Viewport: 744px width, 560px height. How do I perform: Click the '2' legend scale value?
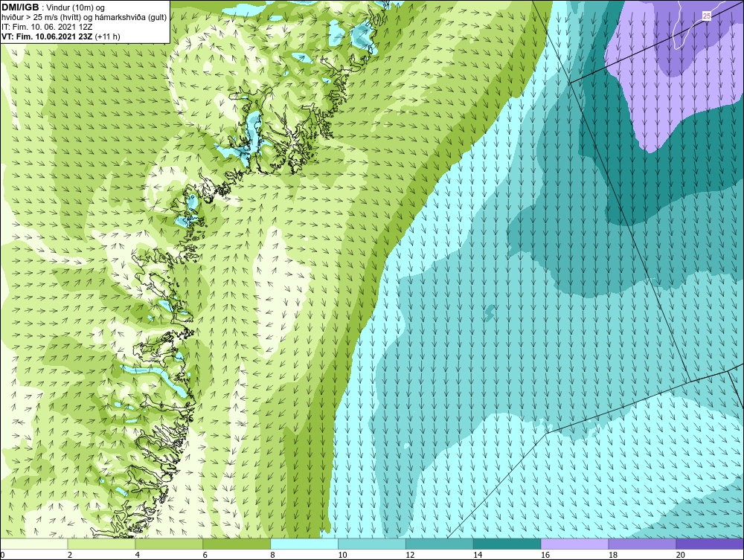pyautogui.click(x=70, y=555)
